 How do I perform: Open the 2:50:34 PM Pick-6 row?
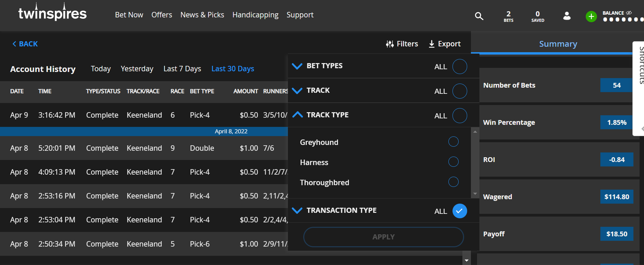(x=144, y=244)
